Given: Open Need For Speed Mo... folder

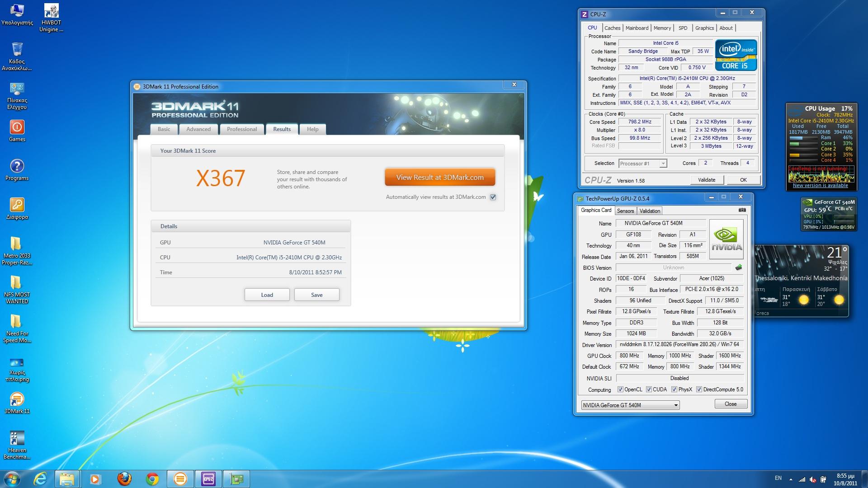Looking at the screenshot, I should pyautogui.click(x=17, y=329).
